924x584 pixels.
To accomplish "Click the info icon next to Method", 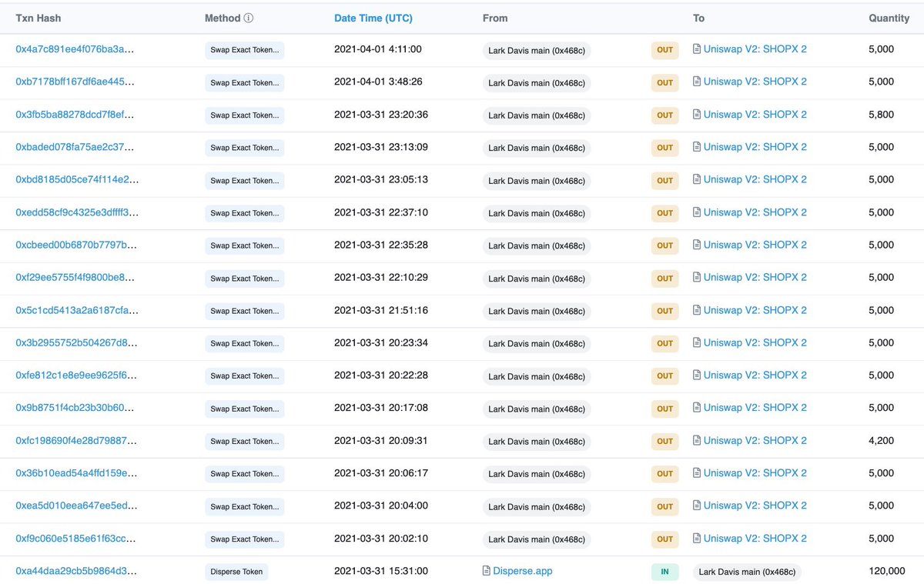I will click(x=249, y=18).
